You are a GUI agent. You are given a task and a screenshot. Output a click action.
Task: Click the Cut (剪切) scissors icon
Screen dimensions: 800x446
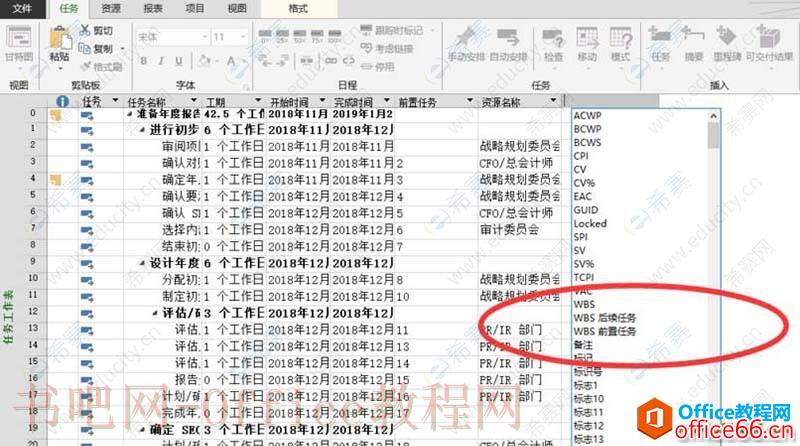85,30
